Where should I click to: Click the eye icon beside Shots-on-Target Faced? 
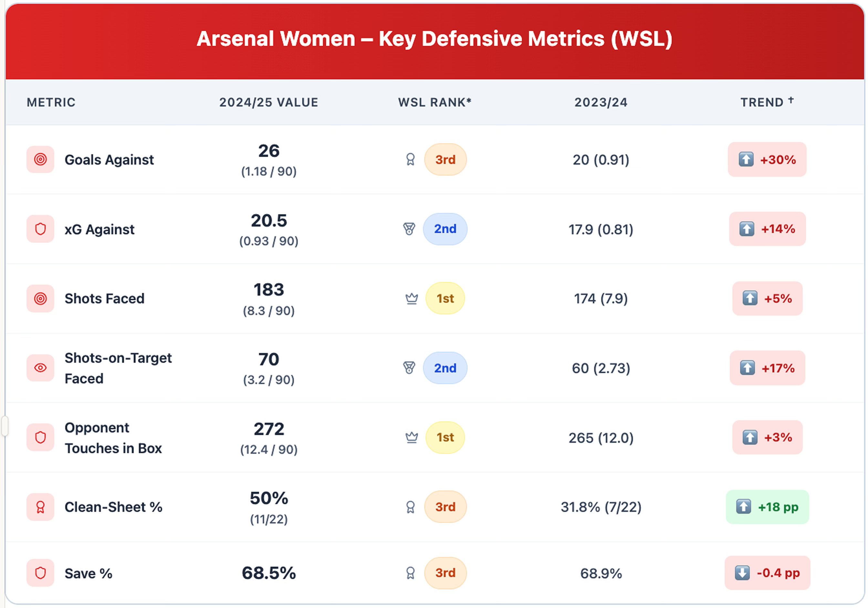[x=40, y=368]
